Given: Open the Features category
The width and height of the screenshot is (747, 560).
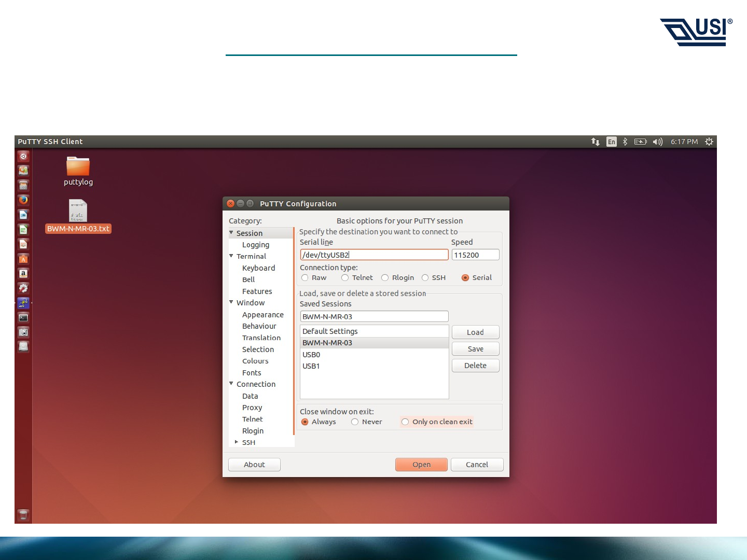Looking at the screenshot, I should pyautogui.click(x=257, y=291).
